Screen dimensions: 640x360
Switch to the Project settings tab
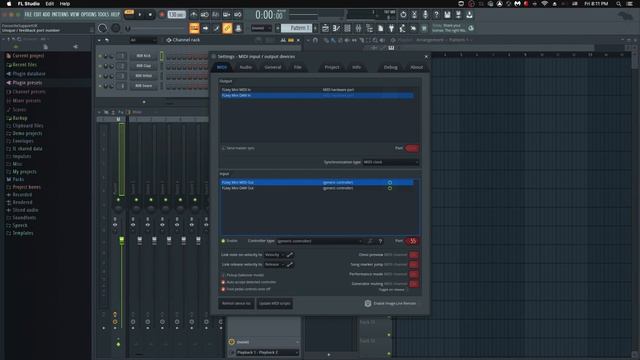click(332, 67)
